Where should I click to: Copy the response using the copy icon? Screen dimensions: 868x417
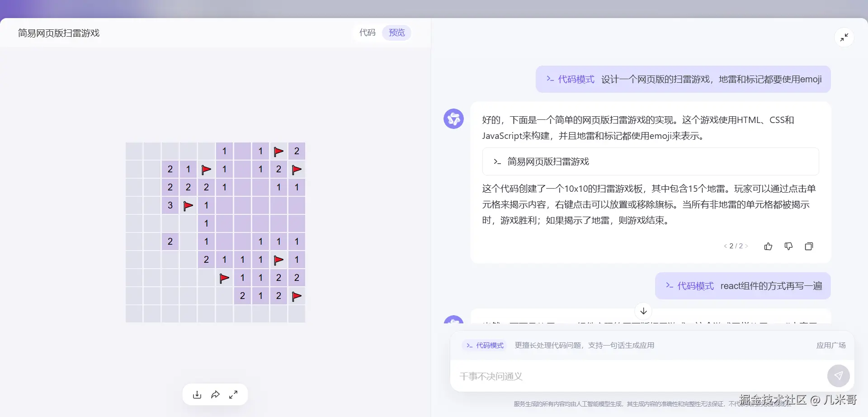[809, 246]
